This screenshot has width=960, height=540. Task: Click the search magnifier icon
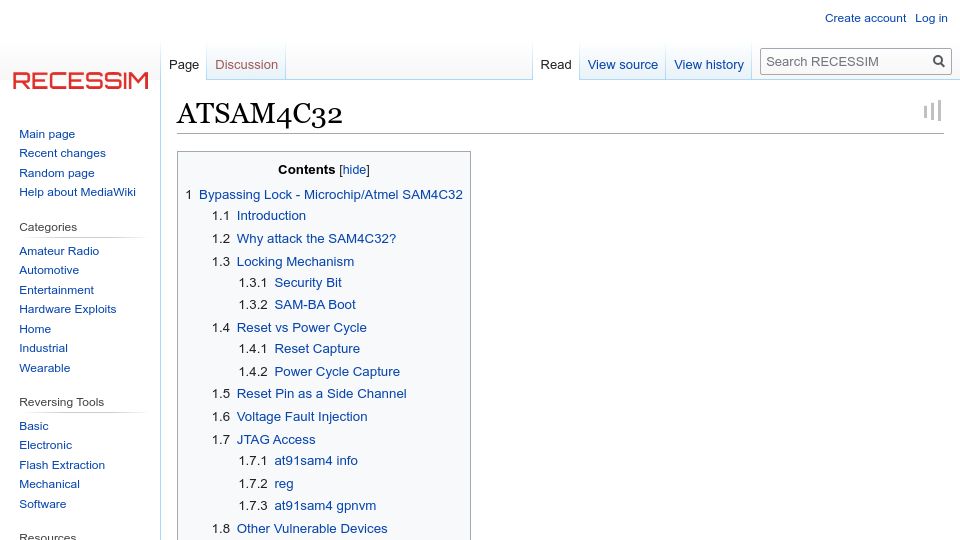click(x=939, y=61)
